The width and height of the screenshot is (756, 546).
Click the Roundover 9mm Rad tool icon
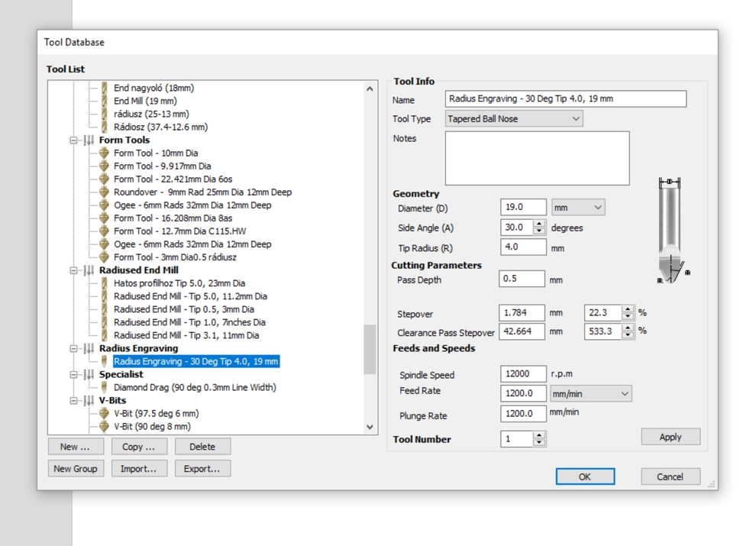[105, 192]
